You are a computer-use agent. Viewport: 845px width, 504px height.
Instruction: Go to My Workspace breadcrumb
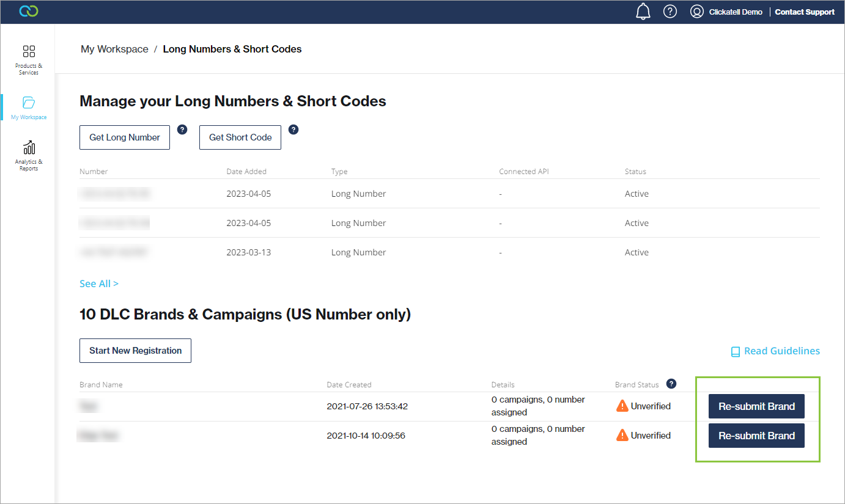pyautogui.click(x=114, y=49)
